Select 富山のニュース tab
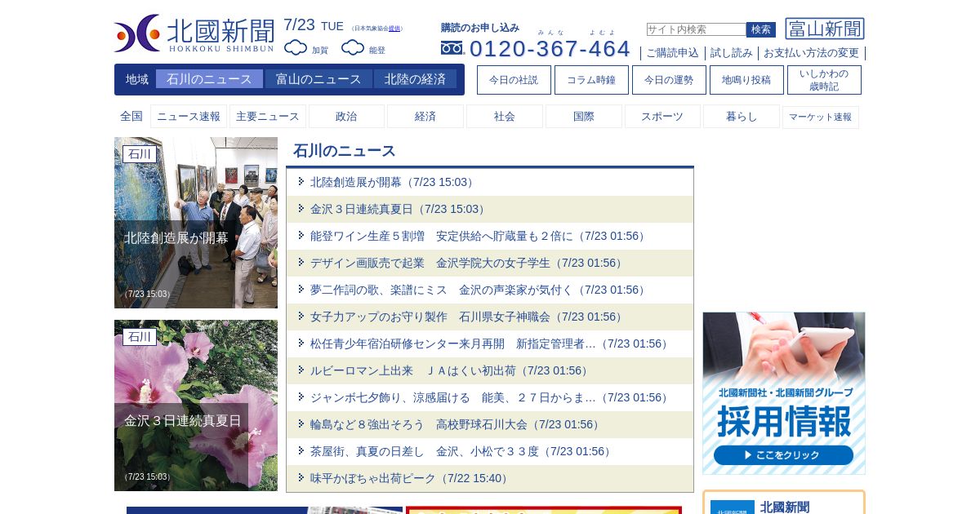Image resolution: width=980 pixels, height=514 pixels. point(318,79)
